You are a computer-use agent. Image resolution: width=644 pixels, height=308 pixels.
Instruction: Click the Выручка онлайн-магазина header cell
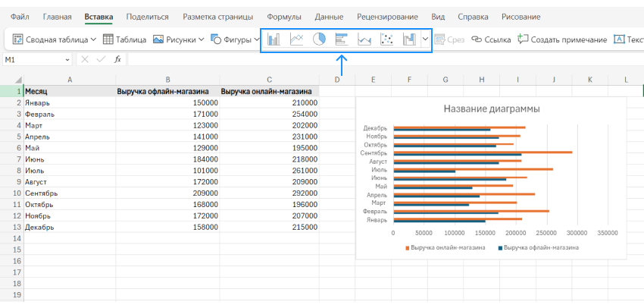(270, 91)
